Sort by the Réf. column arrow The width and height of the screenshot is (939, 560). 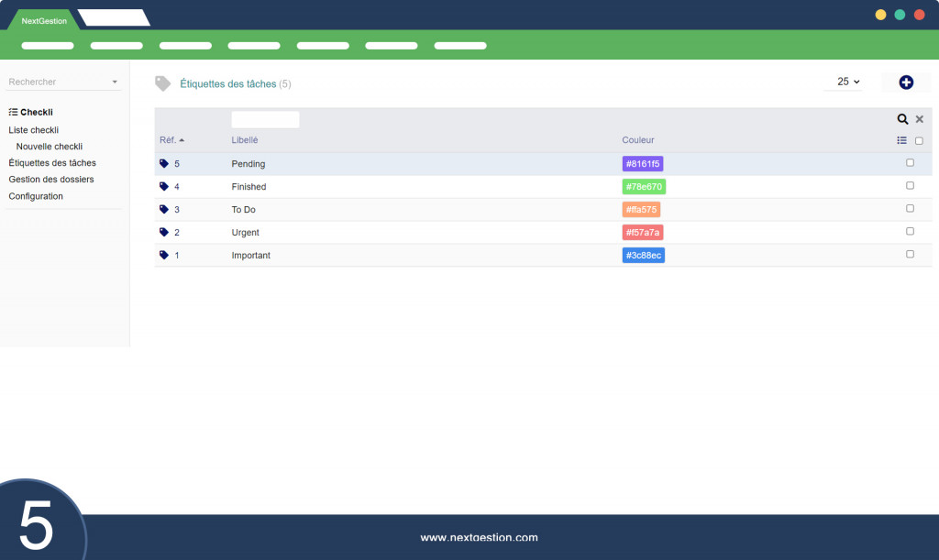(182, 140)
